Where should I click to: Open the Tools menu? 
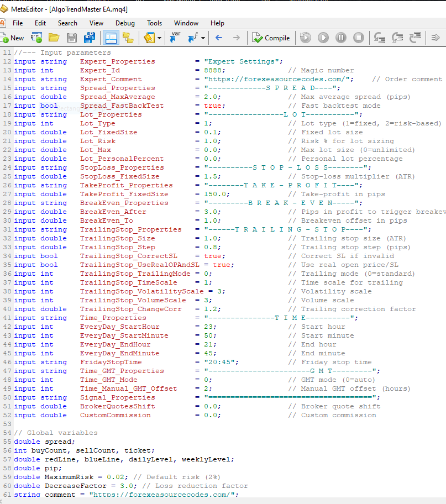(154, 23)
